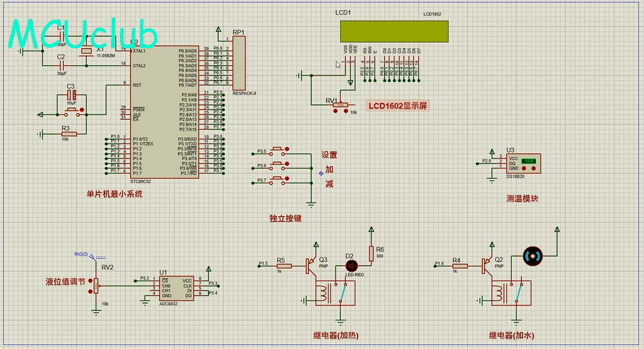Select the water-adding relay (加水) component
The image size is (644, 349).
(511, 292)
